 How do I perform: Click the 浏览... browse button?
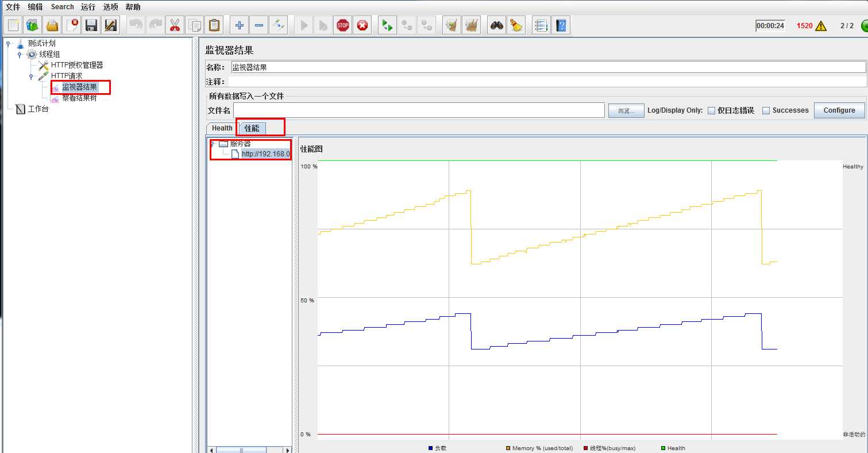[626, 110]
